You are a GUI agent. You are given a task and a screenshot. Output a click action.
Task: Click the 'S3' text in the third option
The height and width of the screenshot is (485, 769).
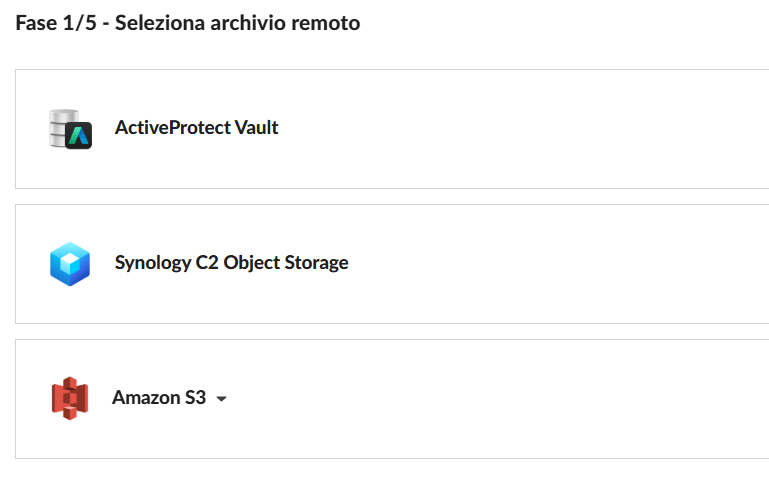point(194,398)
